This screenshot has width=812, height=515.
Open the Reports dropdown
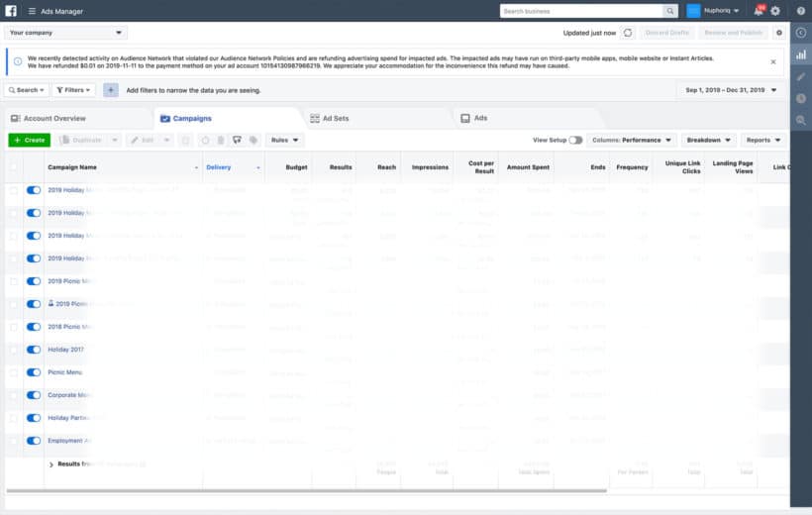tap(763, 140)
